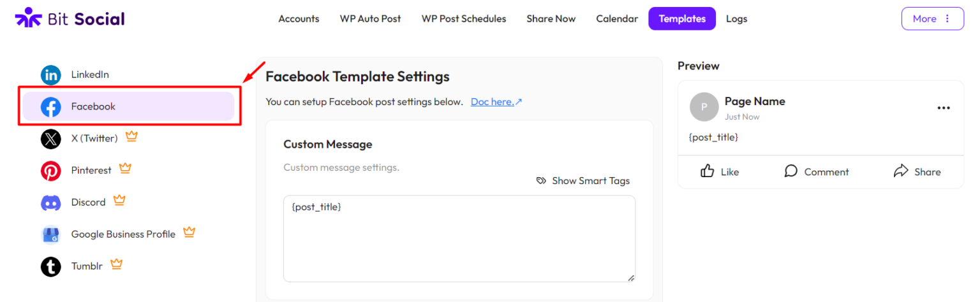The width and height of the screenshot is (980, 302).
Task: Open the WP Post Schedules tab
Action: pyautogui.click(x=464, y=18)
